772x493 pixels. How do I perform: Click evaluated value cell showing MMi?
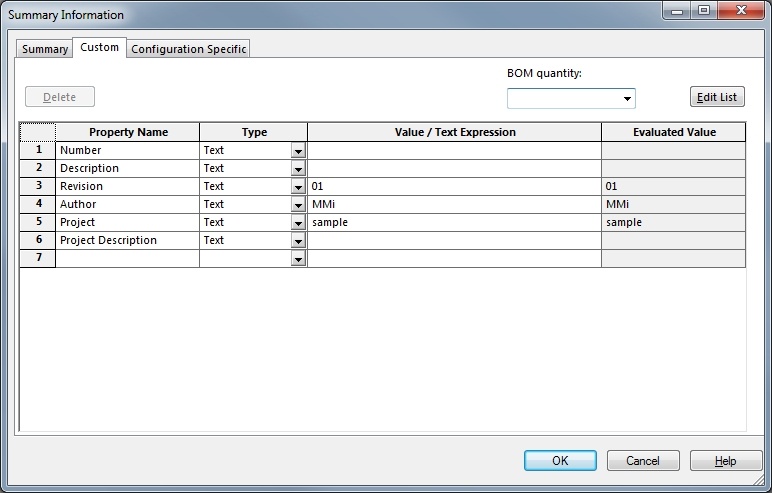point(674,204)
